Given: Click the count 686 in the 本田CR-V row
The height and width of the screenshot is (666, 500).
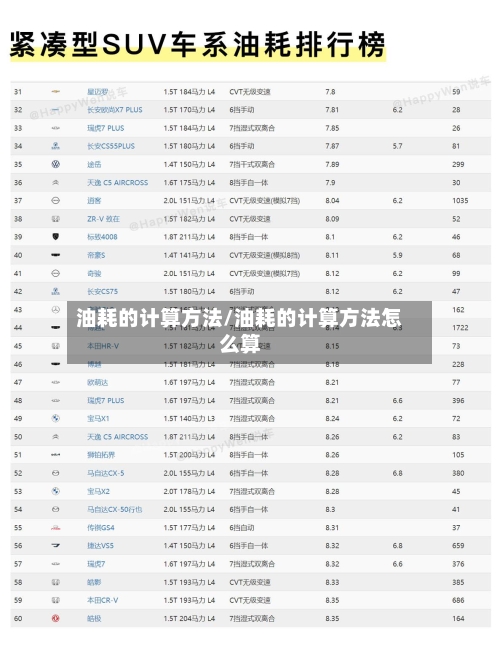Looking at the screenshot, I should pyautogui.click(x=458, y=601).
